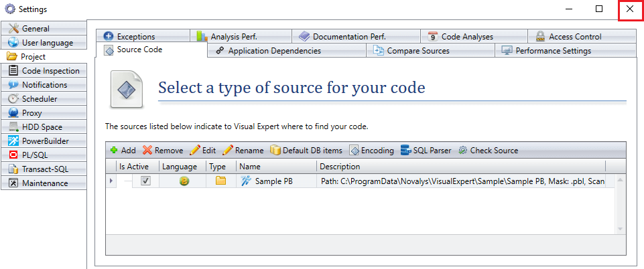Open the Application Dependencies tab

[x=274, y=51]
